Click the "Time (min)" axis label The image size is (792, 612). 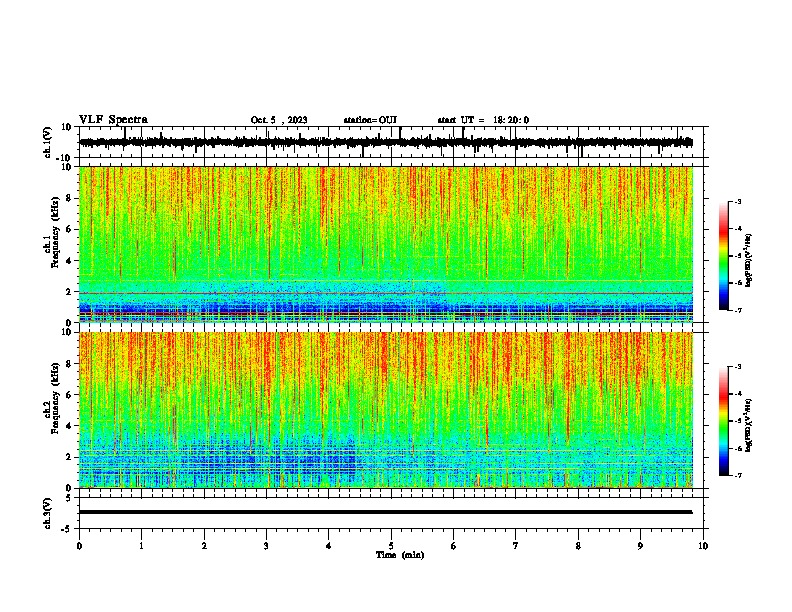(x=400, y=555)
